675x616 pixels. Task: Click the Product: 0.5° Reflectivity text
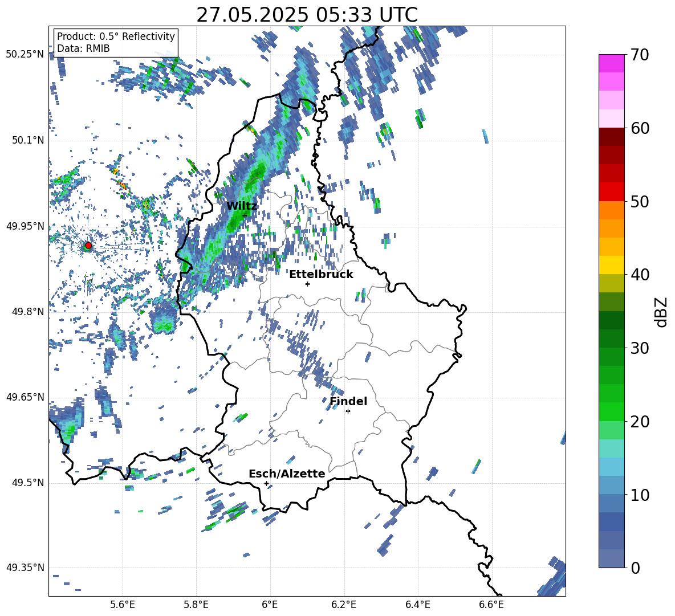point(116,36)
